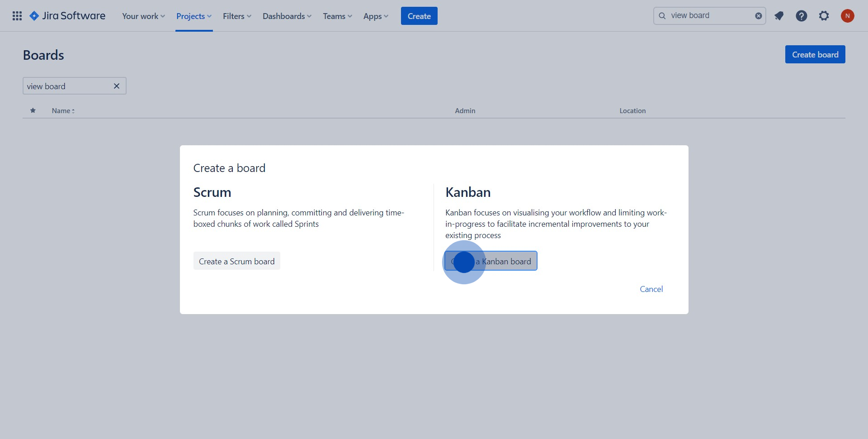The width and height of the screenshot is (868, 439).
Task: Click the blue Create board button
Action: pyautogui.click(x=815, y=54)
